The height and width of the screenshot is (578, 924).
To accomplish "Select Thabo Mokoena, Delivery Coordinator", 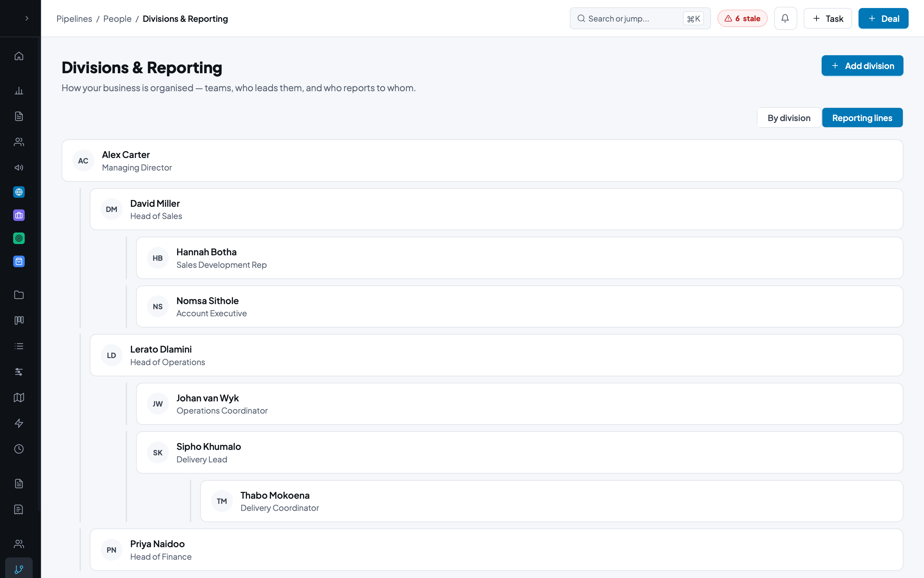I will tap(551, 501).
